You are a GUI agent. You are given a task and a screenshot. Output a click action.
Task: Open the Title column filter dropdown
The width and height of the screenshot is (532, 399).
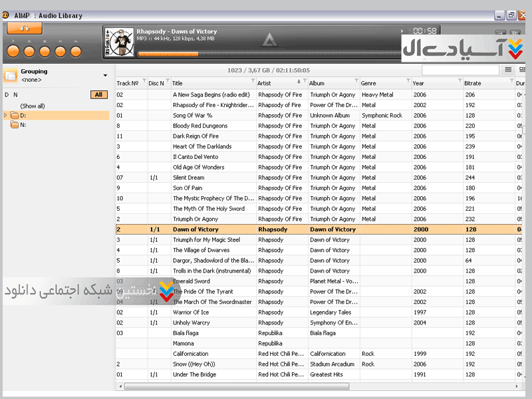click(253, 81)
